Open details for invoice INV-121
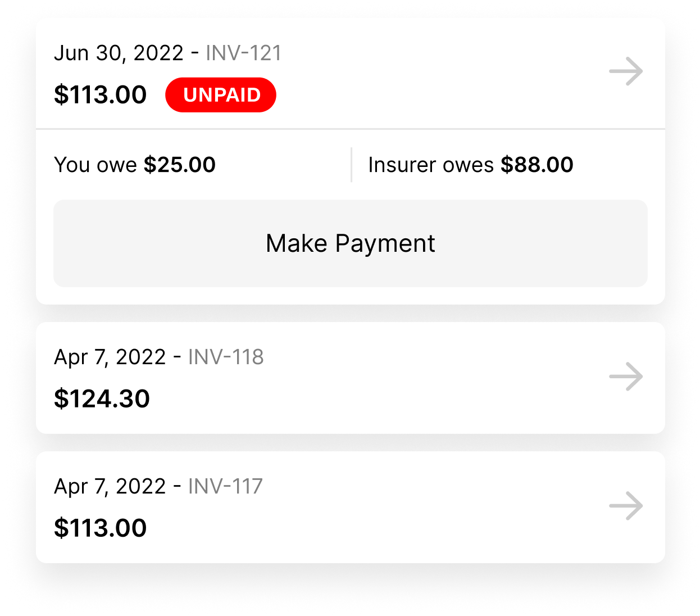This screenshot has height=616, width=700. (626, 71)
